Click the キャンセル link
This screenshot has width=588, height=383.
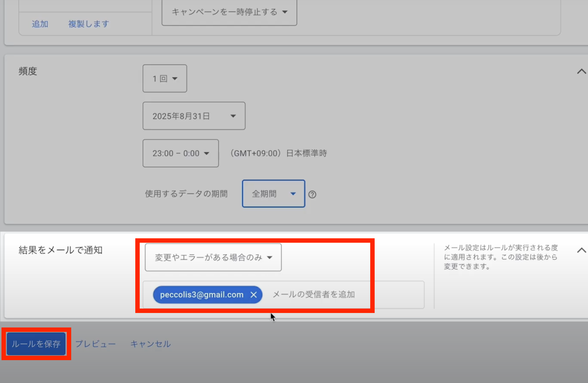click(x=150, y=344)
